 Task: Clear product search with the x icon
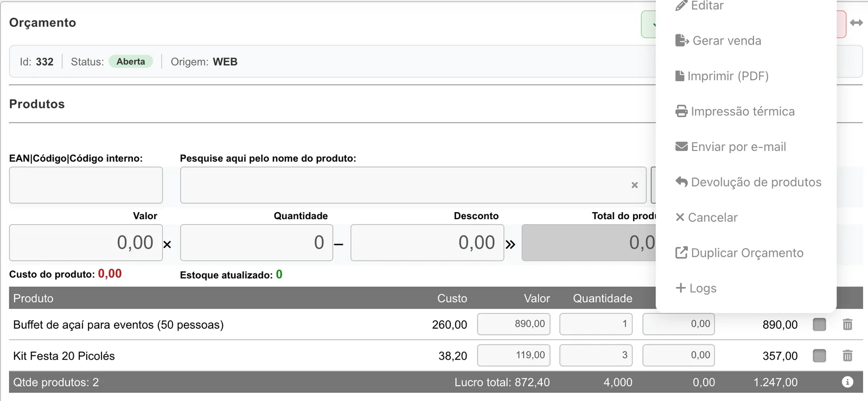(x=634, y=185)
